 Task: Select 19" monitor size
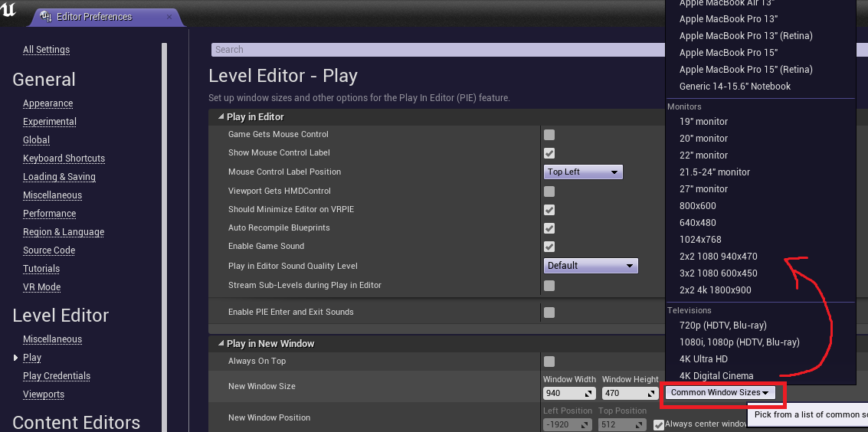703,122
